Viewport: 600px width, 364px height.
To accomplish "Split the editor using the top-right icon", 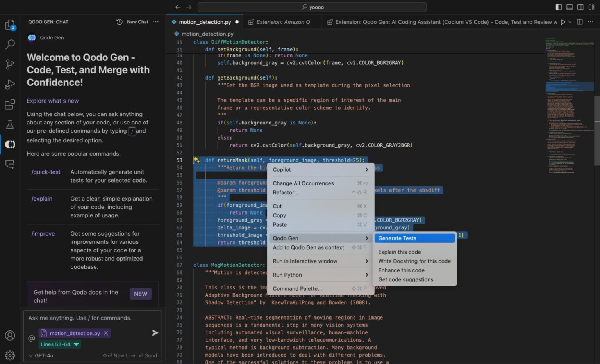I will (580, 22).
